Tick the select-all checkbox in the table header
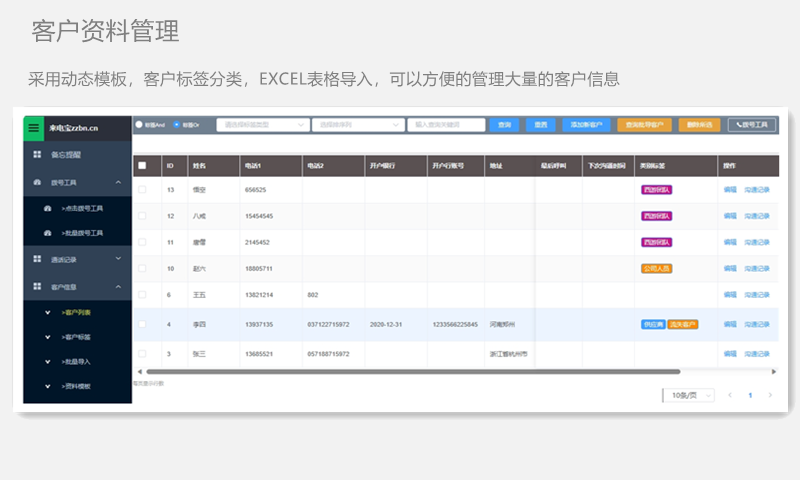Viewport: 800px width, 480px height. coord(142,165)
